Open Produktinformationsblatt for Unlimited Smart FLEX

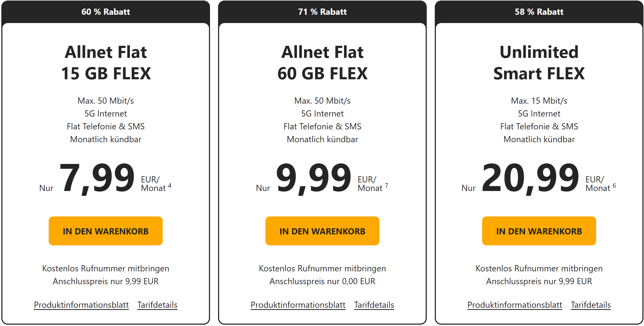pos(515,305)
